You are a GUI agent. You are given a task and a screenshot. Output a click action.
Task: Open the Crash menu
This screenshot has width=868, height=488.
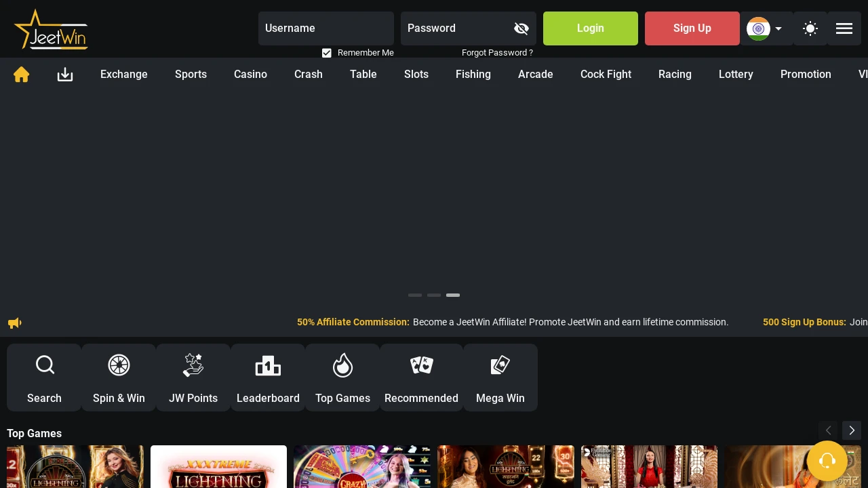point(309,75)
